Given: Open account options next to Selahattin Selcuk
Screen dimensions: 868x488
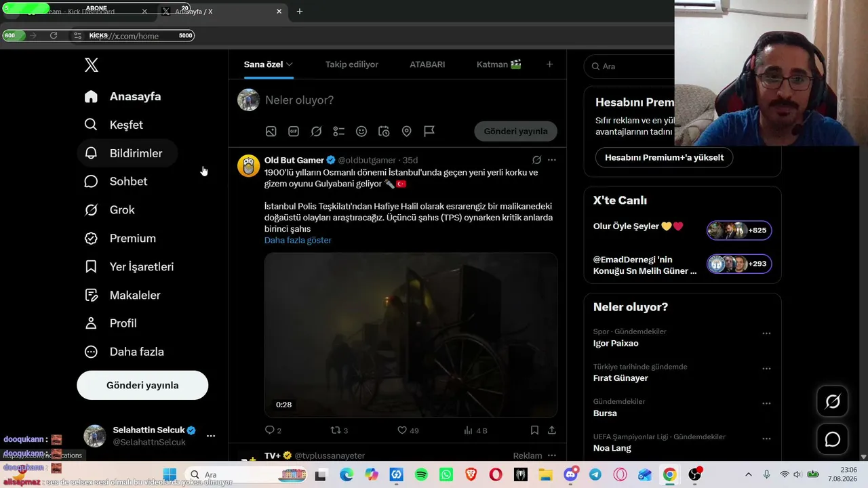Looking at the screenshot, I should tap(211, 436).
